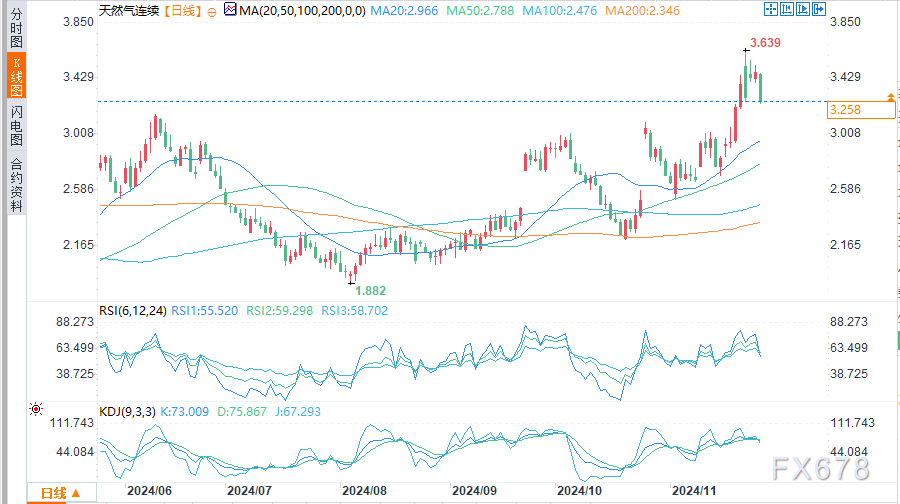Click the orange circle-plus icon beside 日线

[211, 9]
